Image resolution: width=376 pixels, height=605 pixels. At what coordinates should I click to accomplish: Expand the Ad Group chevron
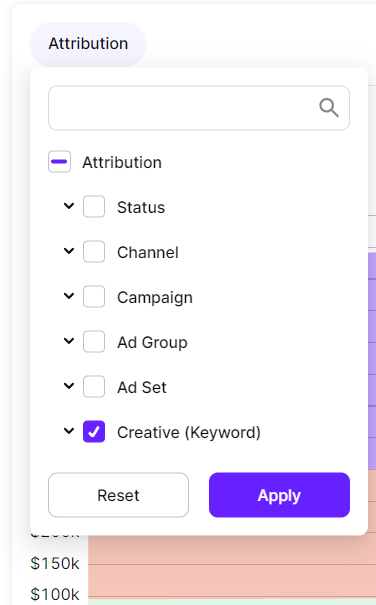(69, 341)
